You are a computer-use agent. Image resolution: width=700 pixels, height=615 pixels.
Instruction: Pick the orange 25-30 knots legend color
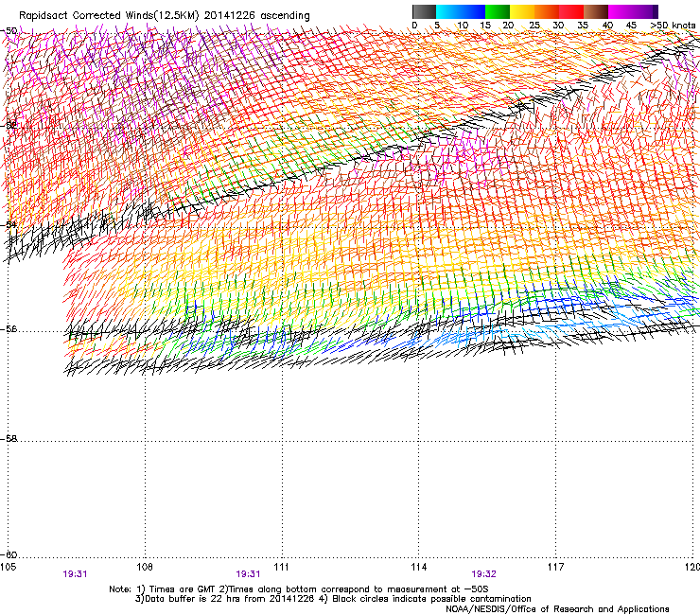click(x=547, y=11)
